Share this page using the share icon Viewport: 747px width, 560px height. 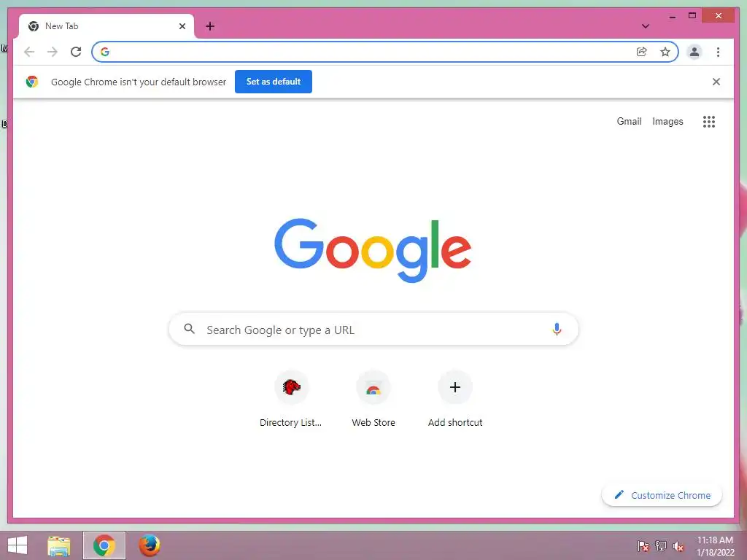[x=642, y=52]
